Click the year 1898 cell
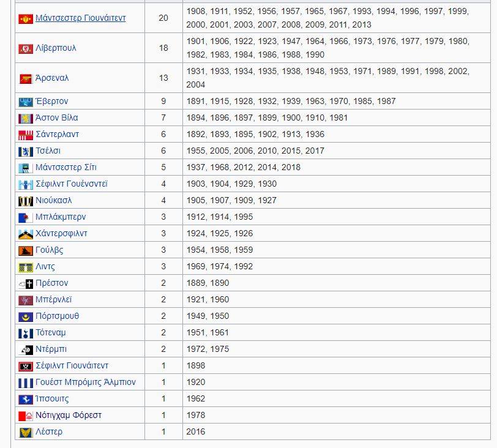The width and height of the screenshot is (497, 448). point(337,365)
